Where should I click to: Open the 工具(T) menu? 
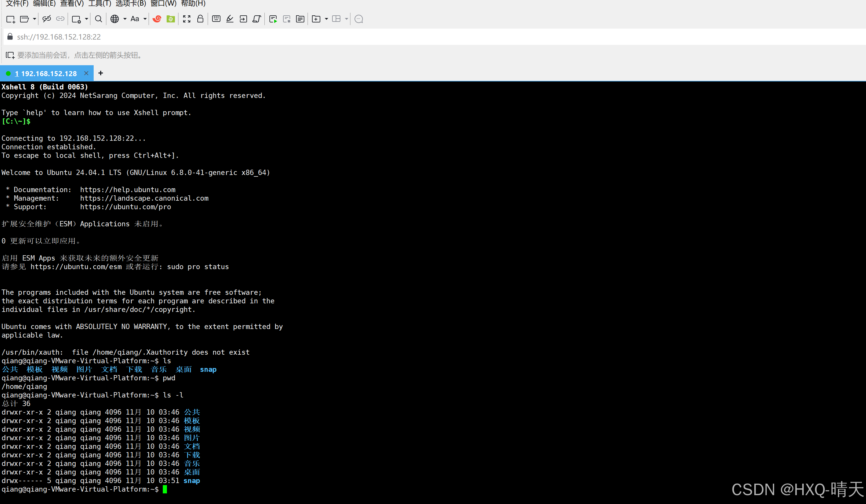point(100,4)
